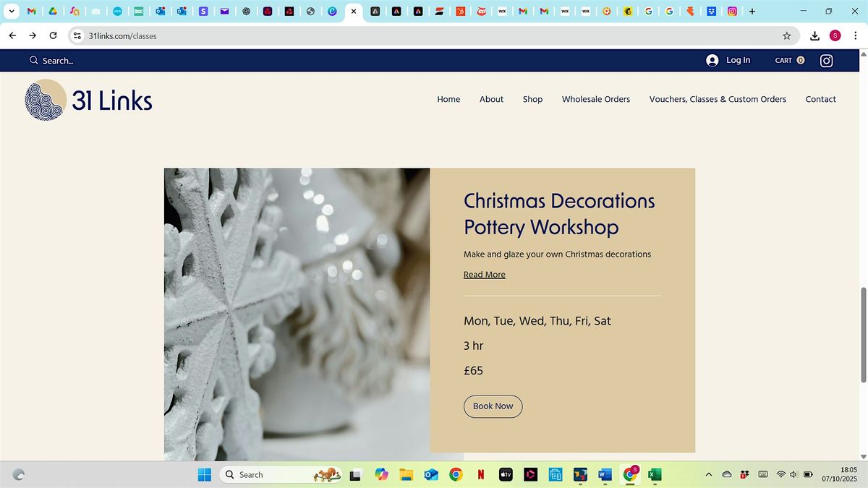Click the Read More link
The image size is (868, 488).
tap(484, 275)
